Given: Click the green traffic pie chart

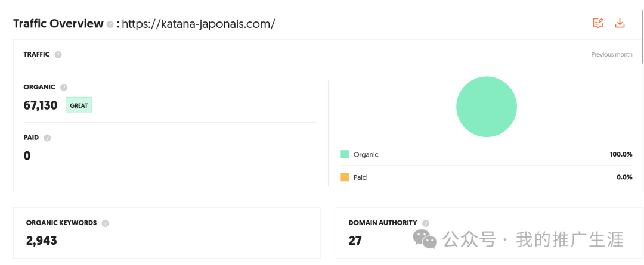Looking at the screenshot, I should click(486, 107).
